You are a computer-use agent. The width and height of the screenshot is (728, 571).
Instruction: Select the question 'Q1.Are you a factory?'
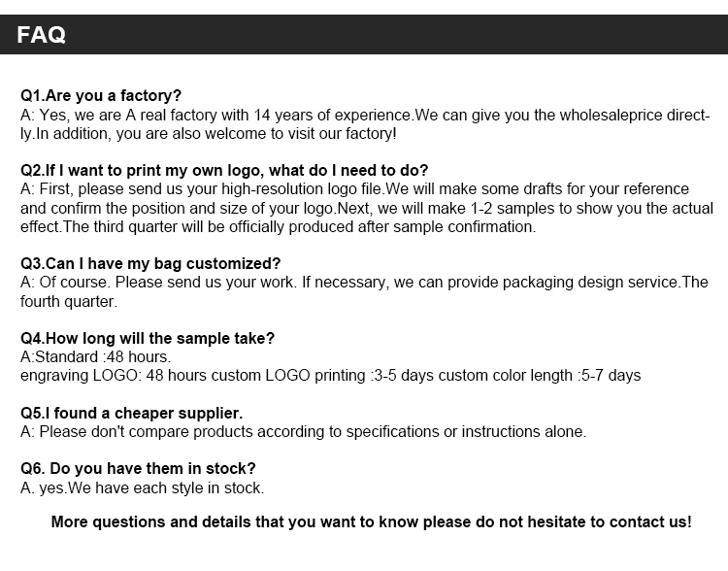tap(101, 96)
